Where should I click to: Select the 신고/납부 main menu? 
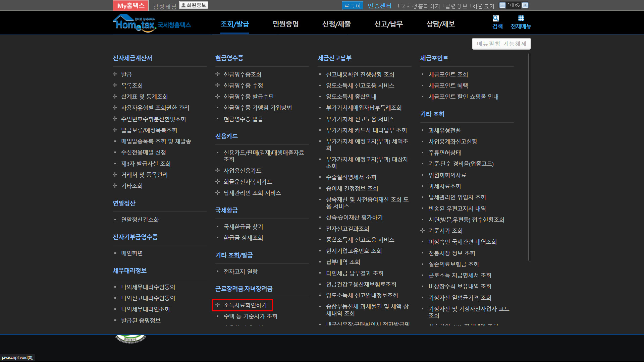click(x=388, y=24)
